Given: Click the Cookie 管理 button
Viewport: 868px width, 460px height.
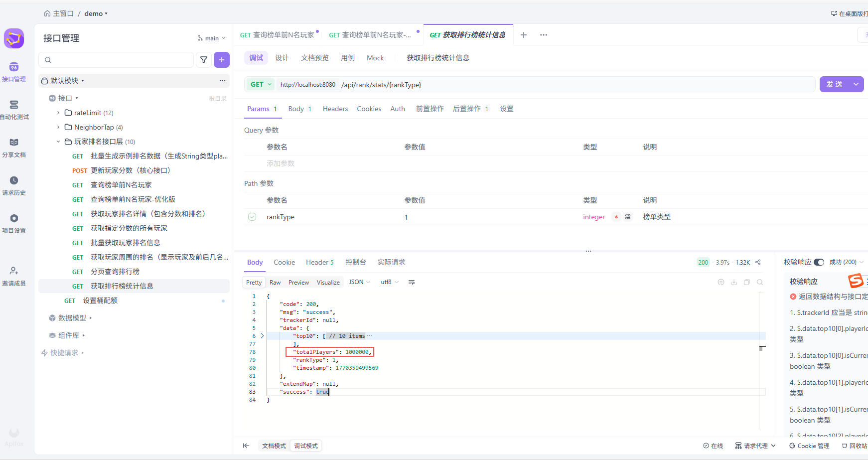Looking at the screenshot, I should pos(809,446).
